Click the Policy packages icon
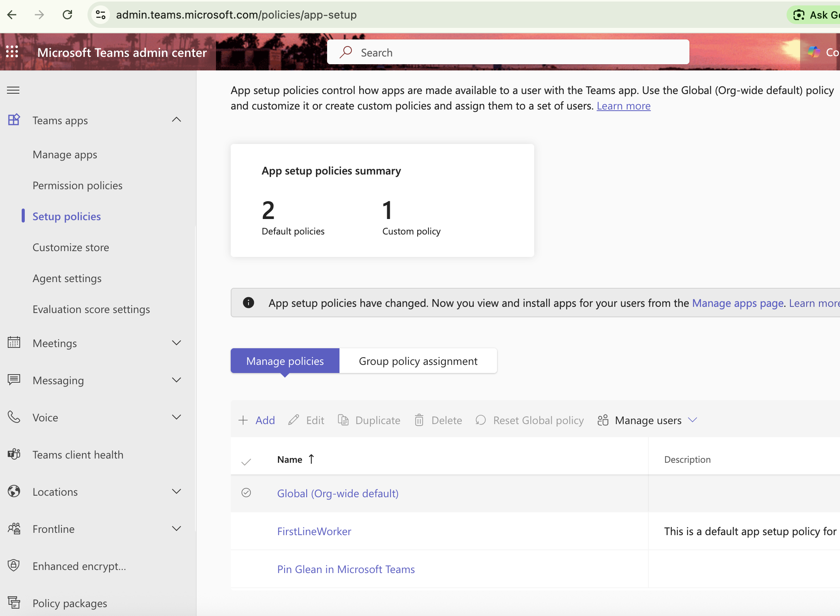Image resolution: width=840 pixels, height=616 pixels. [14, 602]
